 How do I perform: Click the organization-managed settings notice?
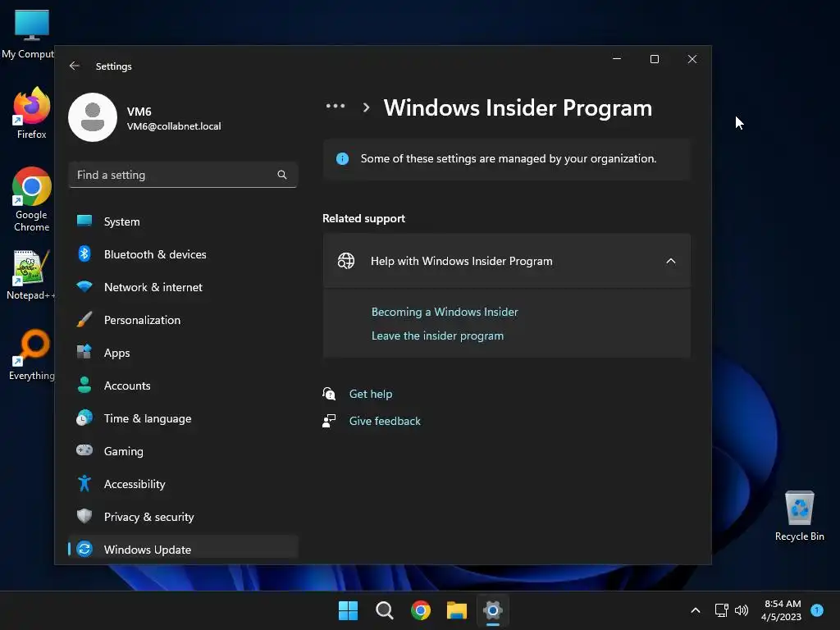(x=507, y=158)
